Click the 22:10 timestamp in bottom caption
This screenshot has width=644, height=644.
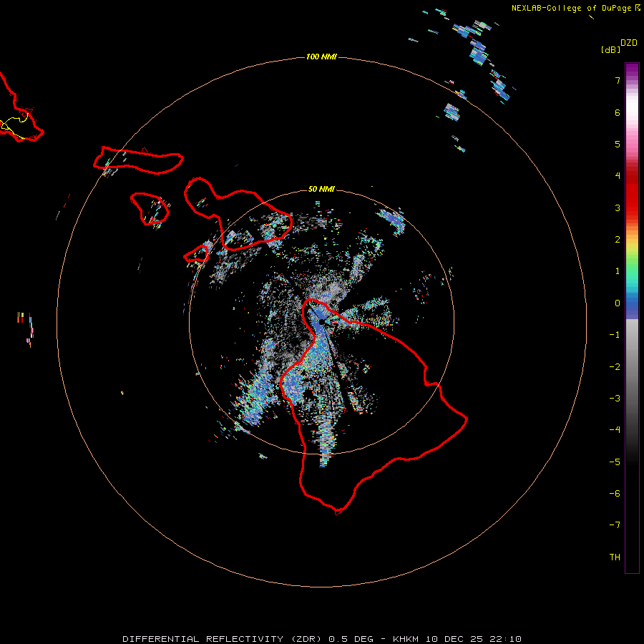(x=506, y=639)
